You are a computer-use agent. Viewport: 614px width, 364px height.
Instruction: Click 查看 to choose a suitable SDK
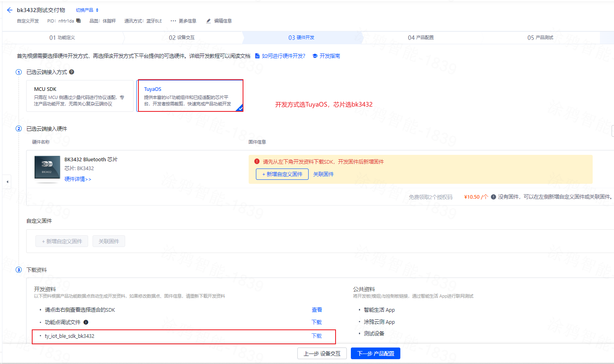[317, 310]
